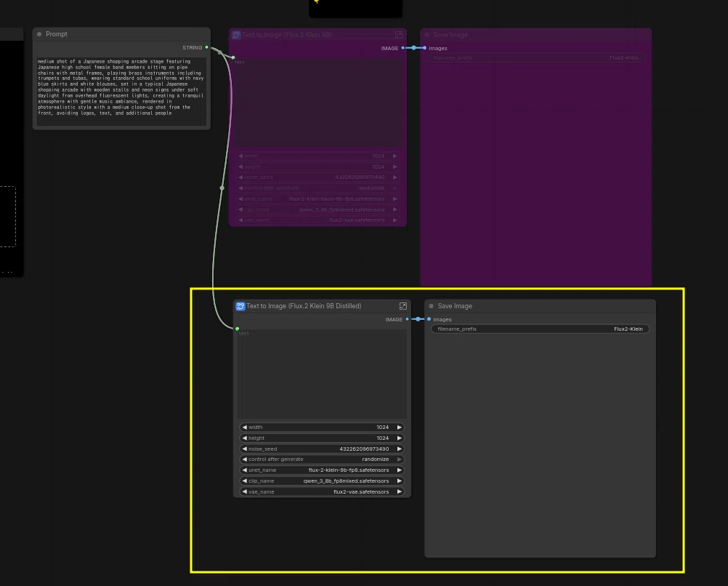This screenshot has width=728, height=586.
Task: Select previous control after generate option, Distilled node
Action: [x=244, y=459]
